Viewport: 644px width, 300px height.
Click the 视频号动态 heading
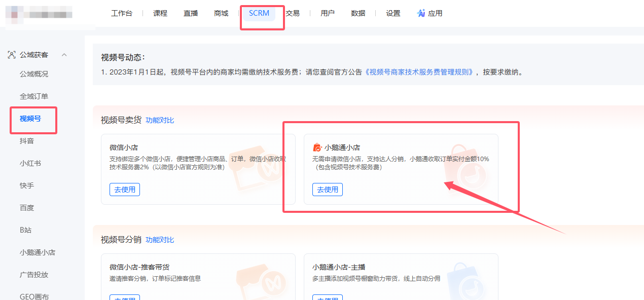point(123,57)
